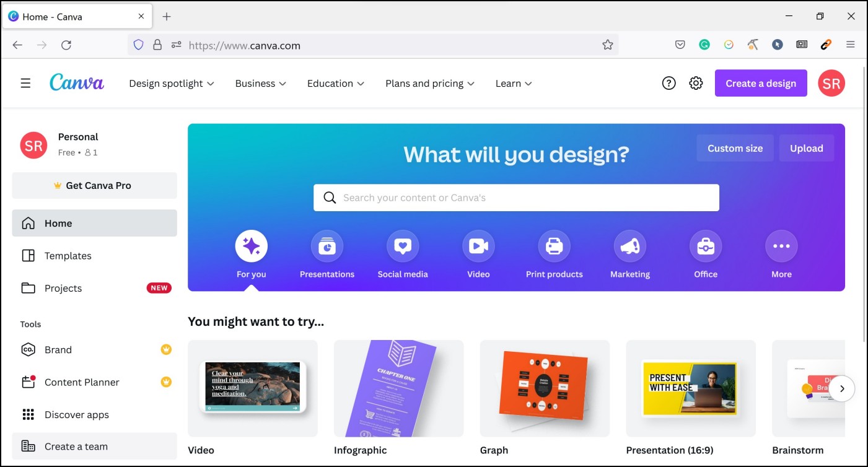
Task: Click the Custom size button
Action: tap(735, 148)
